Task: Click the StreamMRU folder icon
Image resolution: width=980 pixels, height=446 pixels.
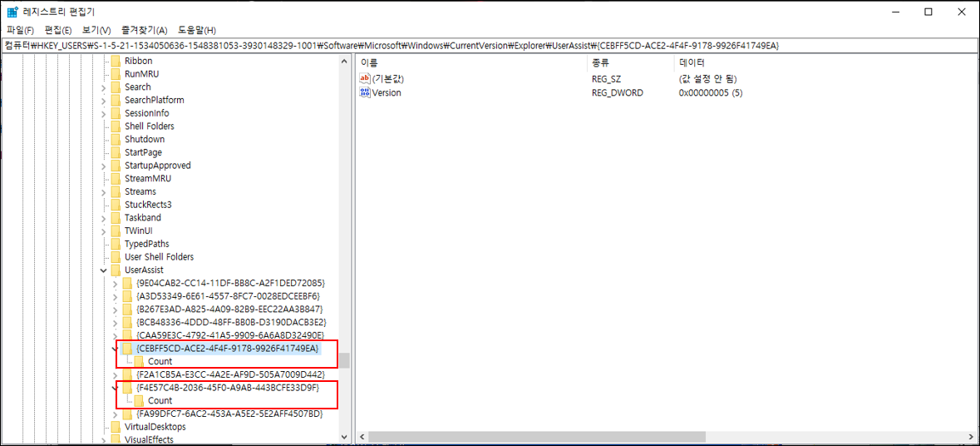Action: [116, 178]
